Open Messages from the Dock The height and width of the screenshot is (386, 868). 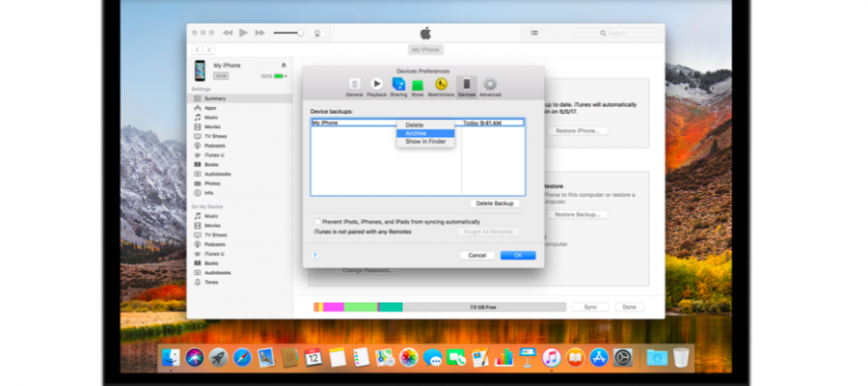[x=432, y=358]
